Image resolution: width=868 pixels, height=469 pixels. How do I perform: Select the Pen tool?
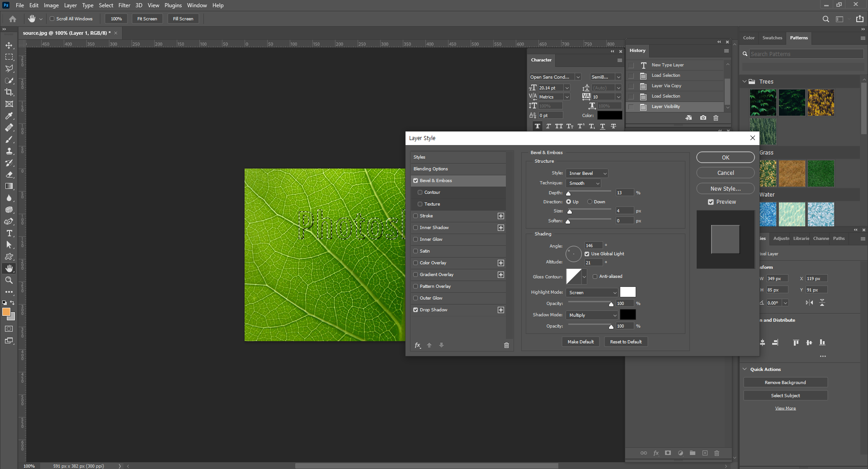[9, 221]
